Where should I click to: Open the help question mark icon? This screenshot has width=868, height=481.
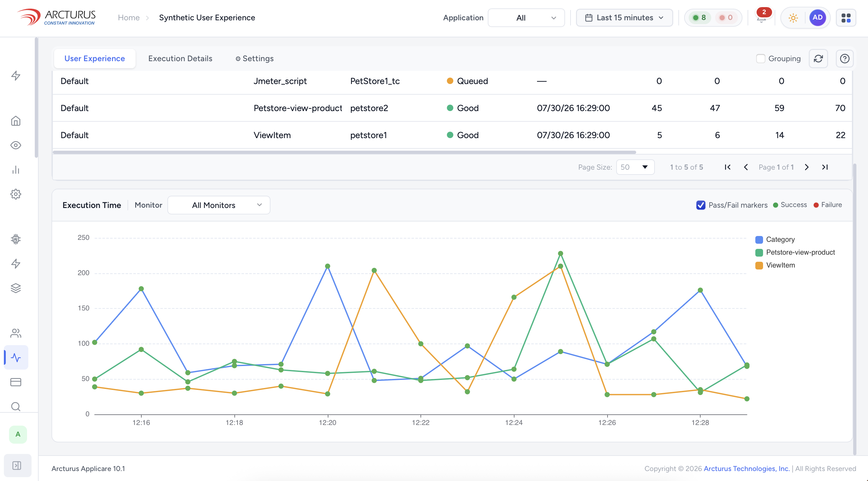[x=845, y=59]
